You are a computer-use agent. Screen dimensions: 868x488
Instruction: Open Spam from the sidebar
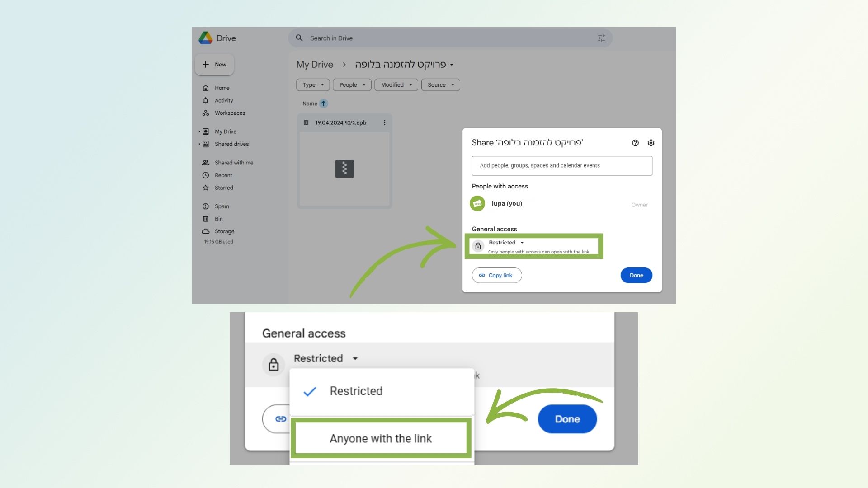click(x=222, y=206)
